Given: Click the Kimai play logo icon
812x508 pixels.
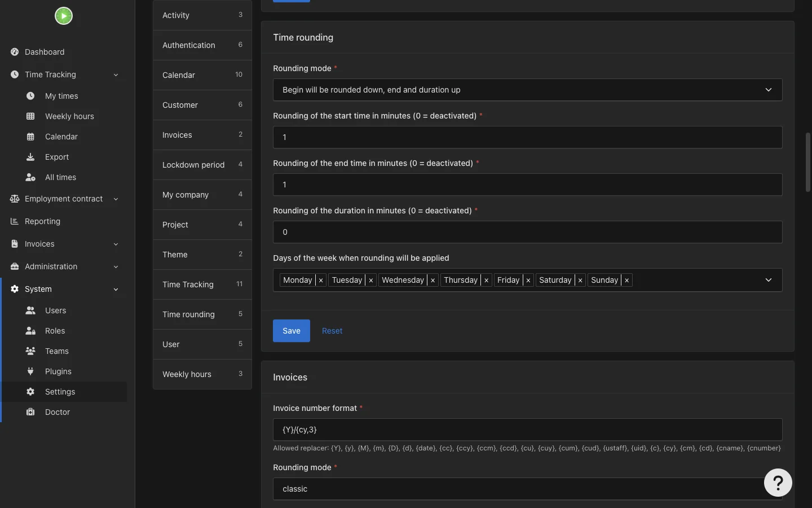Looking at the screenshot, I should coord(64,16).
